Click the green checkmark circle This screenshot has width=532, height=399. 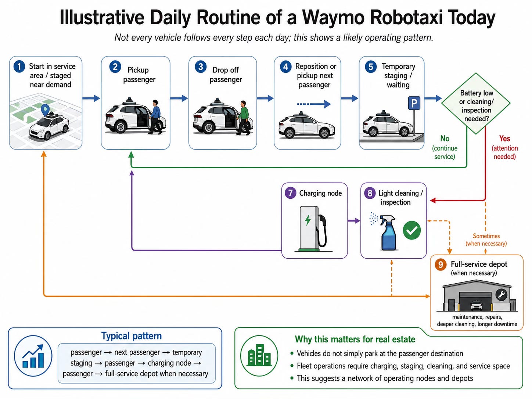(412, 230)
